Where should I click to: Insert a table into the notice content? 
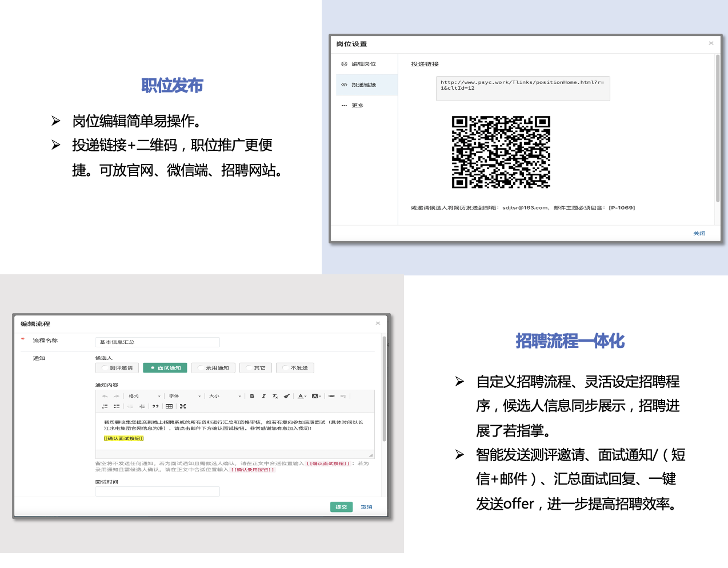click(x=169, y=406)
